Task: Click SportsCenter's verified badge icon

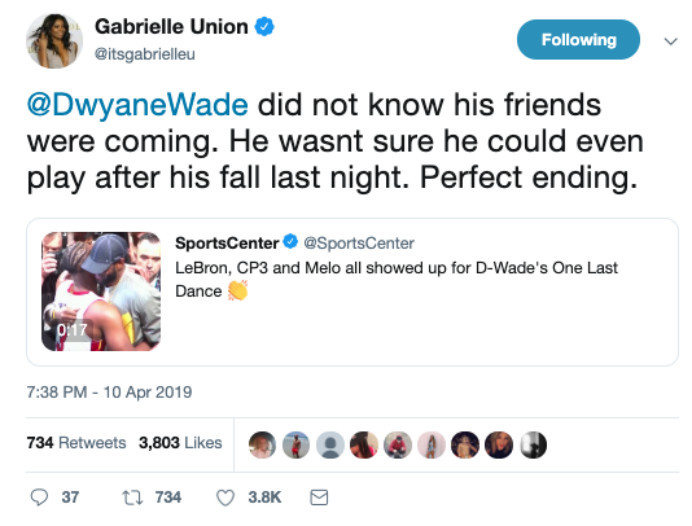Action: [x=290, y=243]
